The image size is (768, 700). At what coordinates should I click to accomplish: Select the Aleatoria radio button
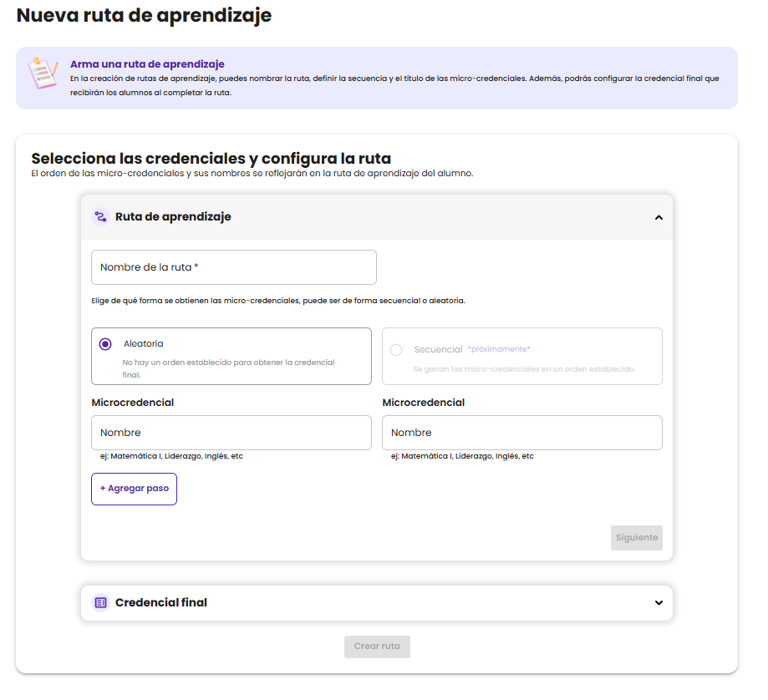pos(105,344)
